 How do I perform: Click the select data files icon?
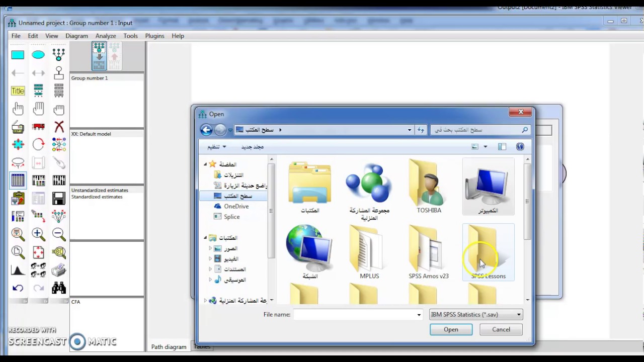(18, 180)
